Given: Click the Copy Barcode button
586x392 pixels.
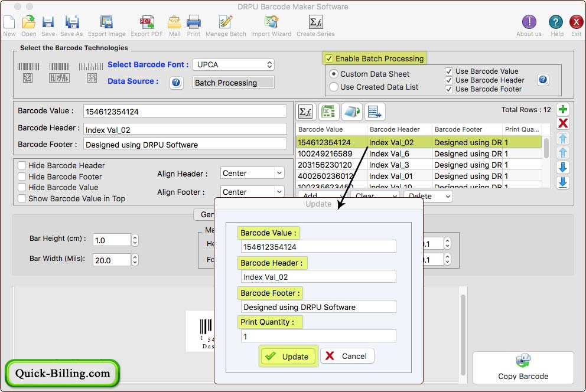Looking at the screenshot, I should pyautogui.click(x=523, y=367).
